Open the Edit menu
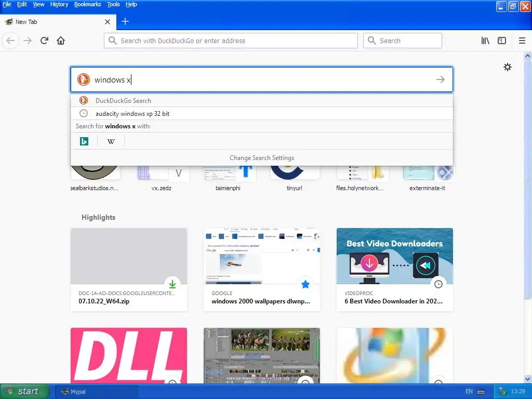The height and width of the screenshot is (399, 532). point(22,4)
